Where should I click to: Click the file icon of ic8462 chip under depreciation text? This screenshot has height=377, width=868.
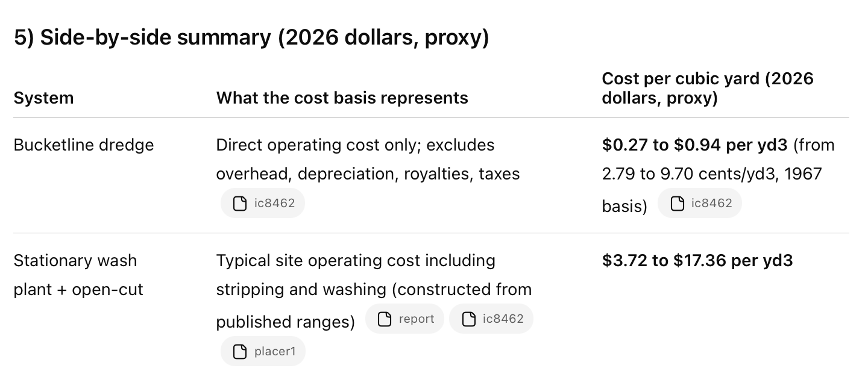point(240,203)
